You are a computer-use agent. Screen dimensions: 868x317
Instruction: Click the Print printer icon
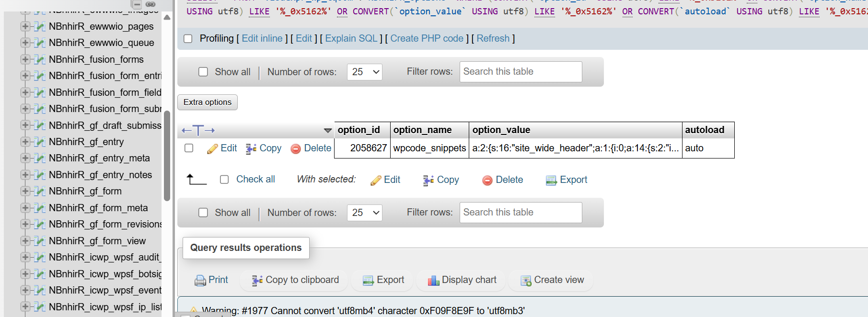coord(200,281)
